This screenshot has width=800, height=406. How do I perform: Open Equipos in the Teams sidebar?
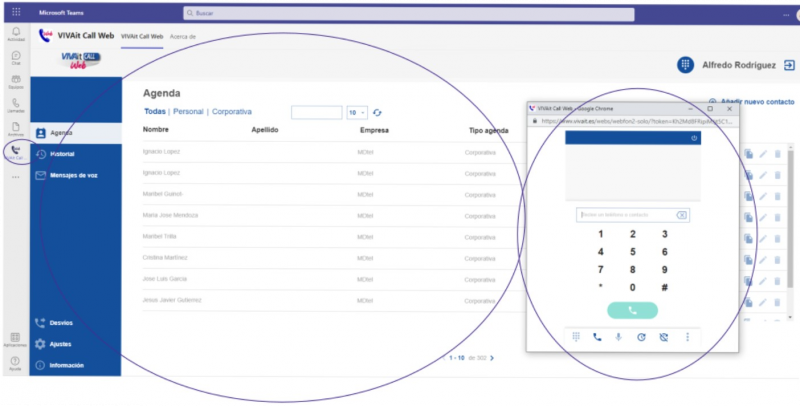coord(16,82)
